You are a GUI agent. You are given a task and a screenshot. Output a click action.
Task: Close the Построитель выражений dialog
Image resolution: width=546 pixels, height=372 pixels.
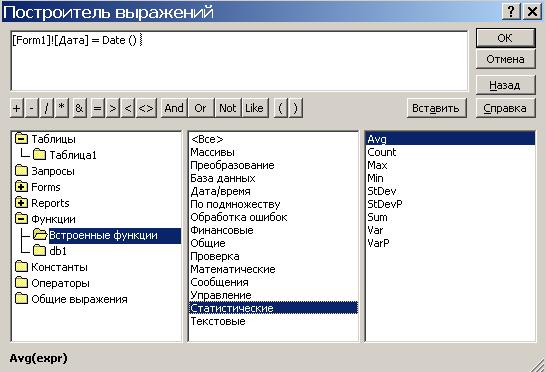(x=533, y=12)
